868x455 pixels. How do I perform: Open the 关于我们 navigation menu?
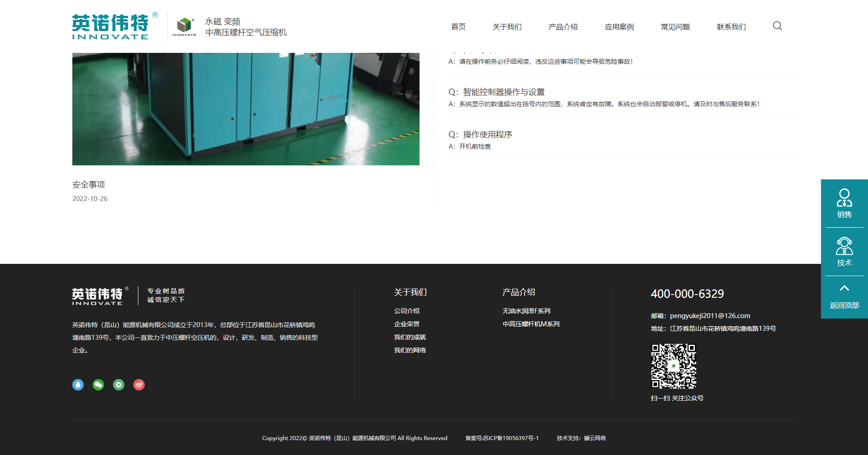click(x=507, y=27)
